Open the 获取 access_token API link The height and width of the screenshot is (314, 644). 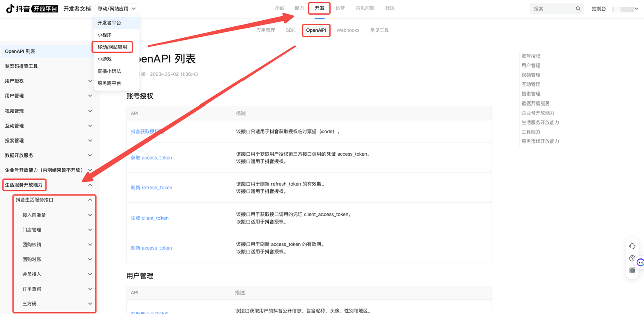(151, 158)
